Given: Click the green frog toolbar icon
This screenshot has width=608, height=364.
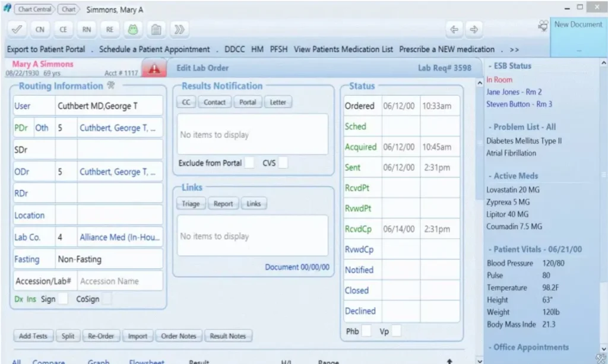Looking at the screenshot, I should [132, 29].
